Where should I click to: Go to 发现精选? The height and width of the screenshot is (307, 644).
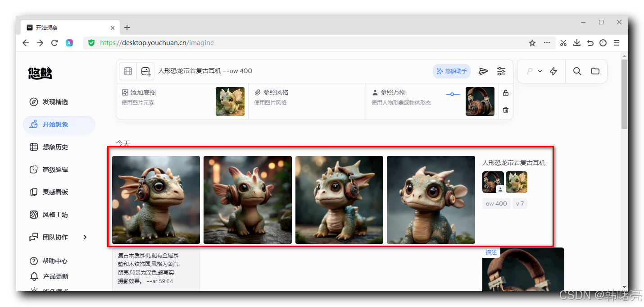[55, 102]
